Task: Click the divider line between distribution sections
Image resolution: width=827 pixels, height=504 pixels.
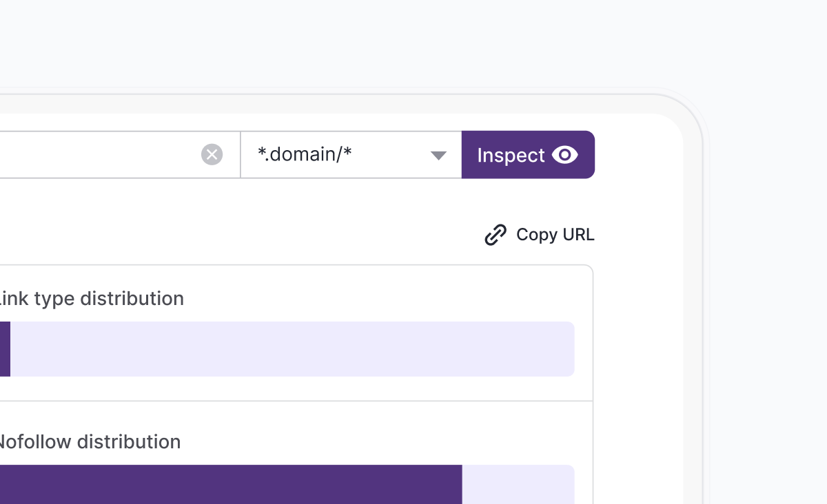Action: tap(296, 401)
